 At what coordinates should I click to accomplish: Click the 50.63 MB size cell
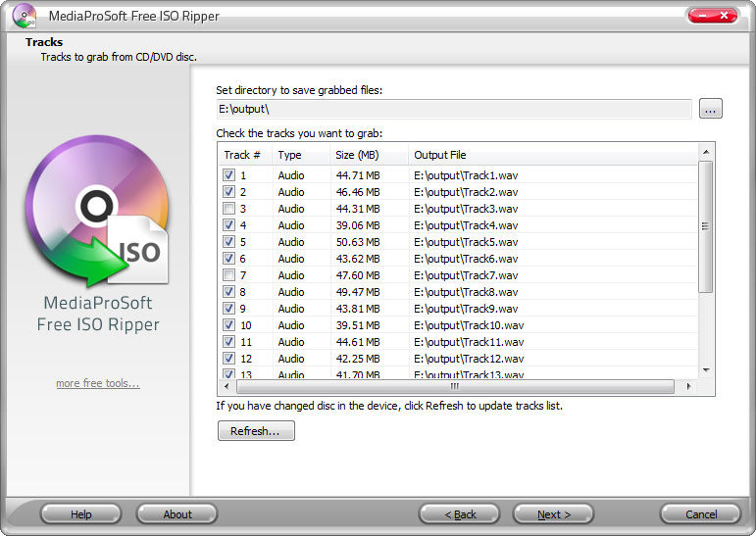(358, 242)
